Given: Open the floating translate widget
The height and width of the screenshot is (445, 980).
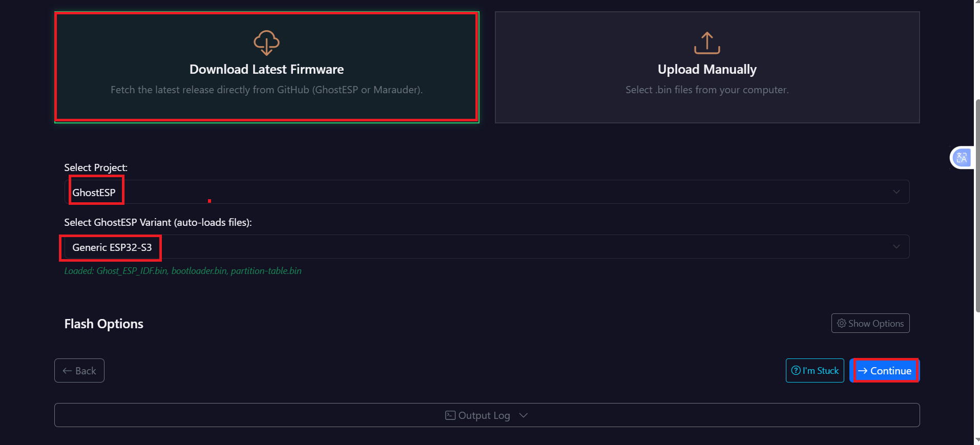Looking at the screenshot, I should pos(962,158).
